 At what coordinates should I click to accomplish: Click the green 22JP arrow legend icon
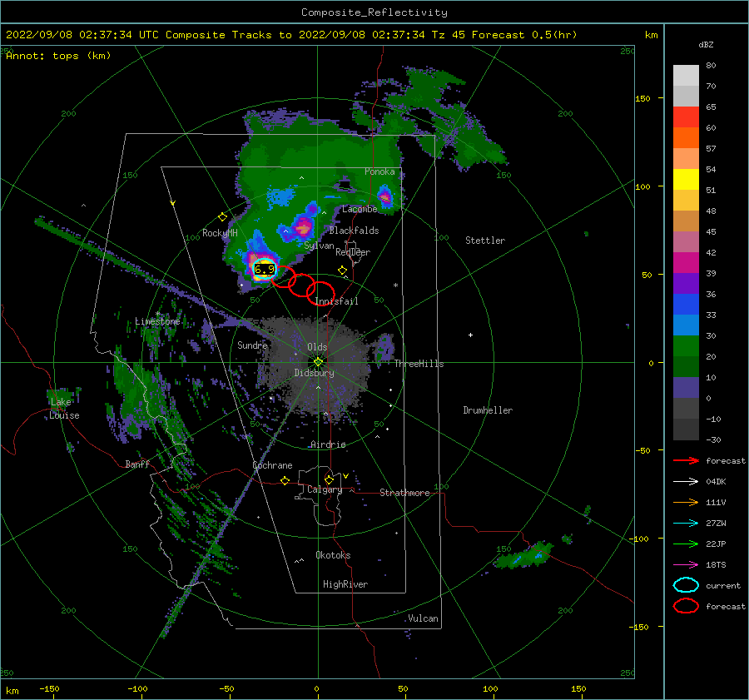pyautogui.click(x=686, y=544)
